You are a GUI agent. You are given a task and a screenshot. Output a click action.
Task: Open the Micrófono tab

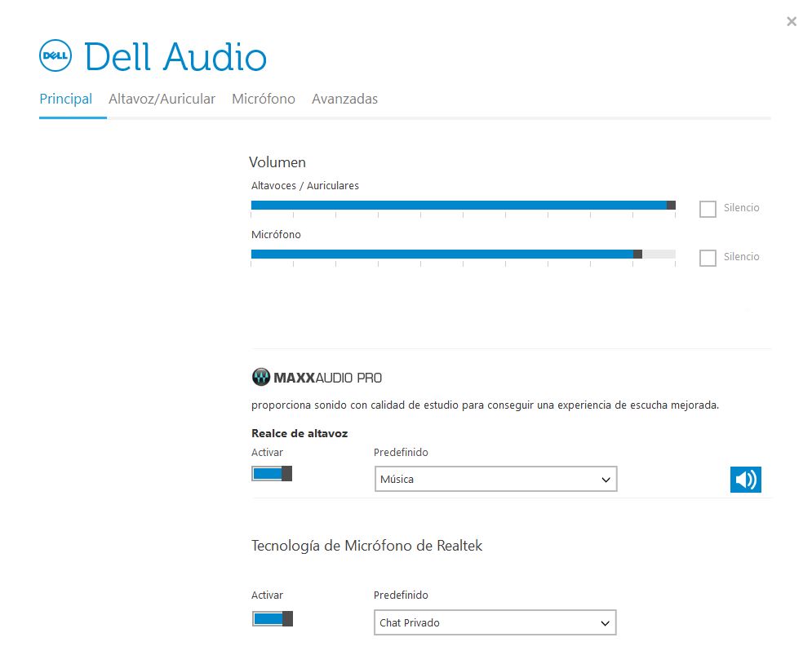click(263, 99)
